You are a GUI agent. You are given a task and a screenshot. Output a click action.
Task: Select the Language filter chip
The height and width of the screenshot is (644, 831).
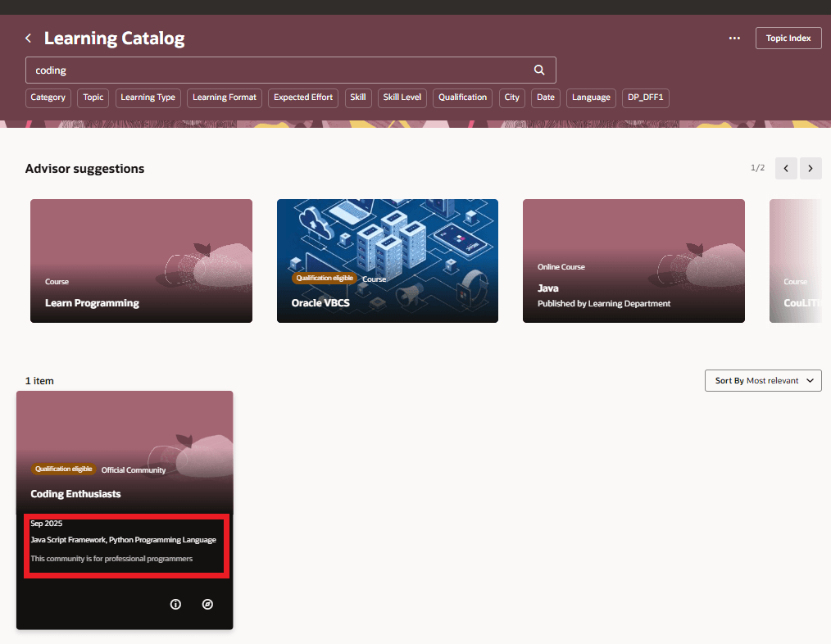pos(591,98)
